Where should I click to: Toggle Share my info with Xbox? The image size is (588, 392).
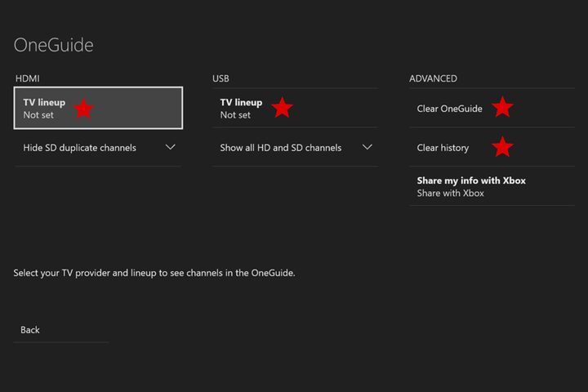pyautogui.click(x=492, y=186)
